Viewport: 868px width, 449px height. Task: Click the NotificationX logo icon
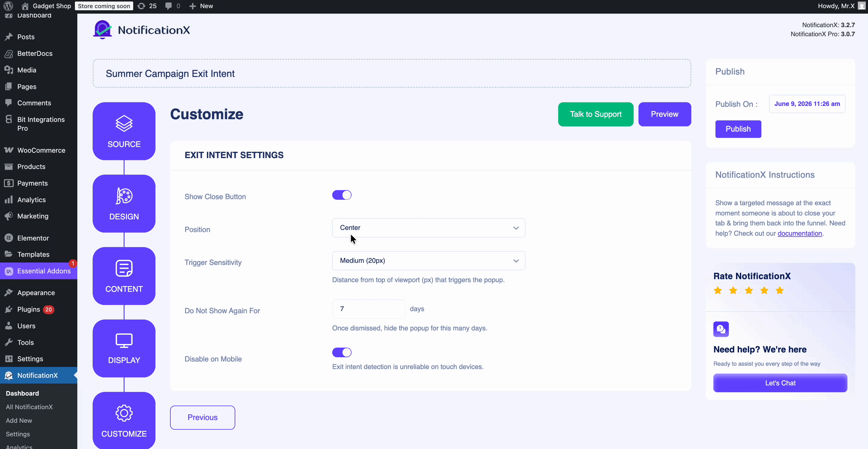click(102, 30)
